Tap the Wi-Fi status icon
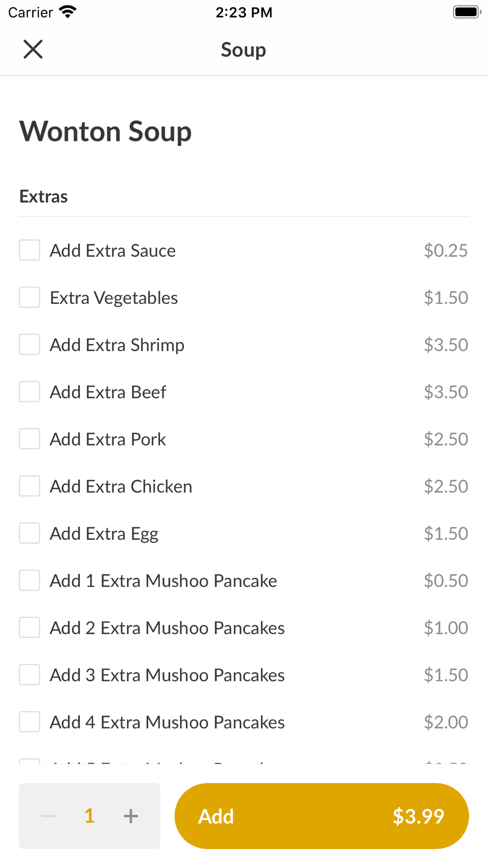The height and width of the screenshot is (868, 488). (x=68, y=12)
